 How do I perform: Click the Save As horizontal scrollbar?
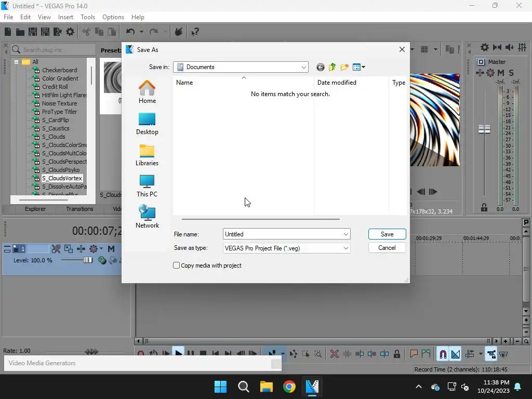261,219
